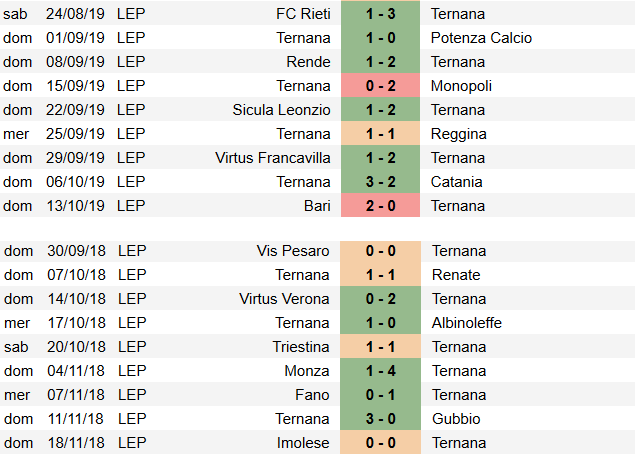
Task: Open the Bari 2 - 0 red score
Action: pyautogui.click(x=380, y=206)
